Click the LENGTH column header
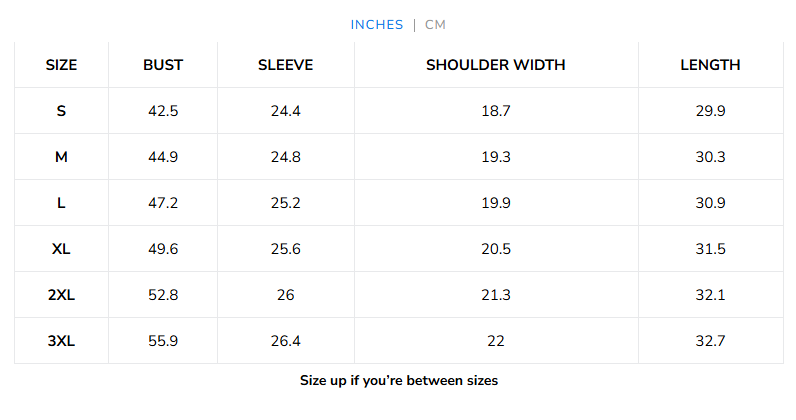796x420 pixels. [710, 65]
